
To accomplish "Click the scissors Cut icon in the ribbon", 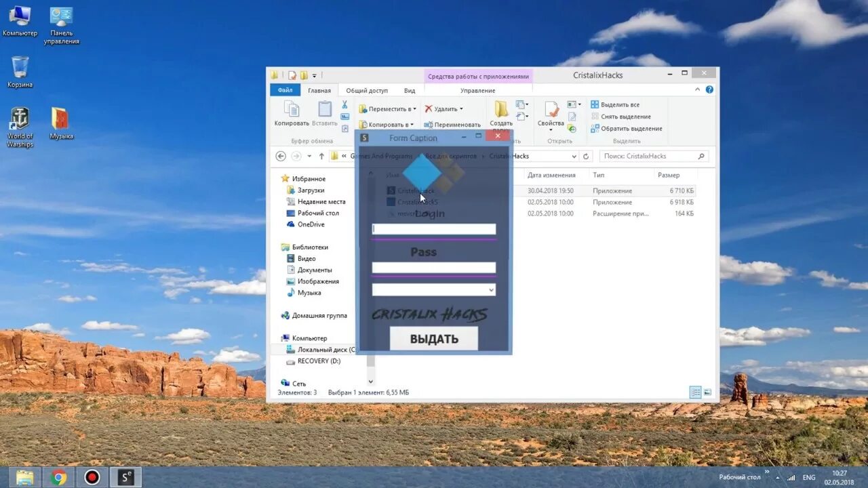I will 344,105.
